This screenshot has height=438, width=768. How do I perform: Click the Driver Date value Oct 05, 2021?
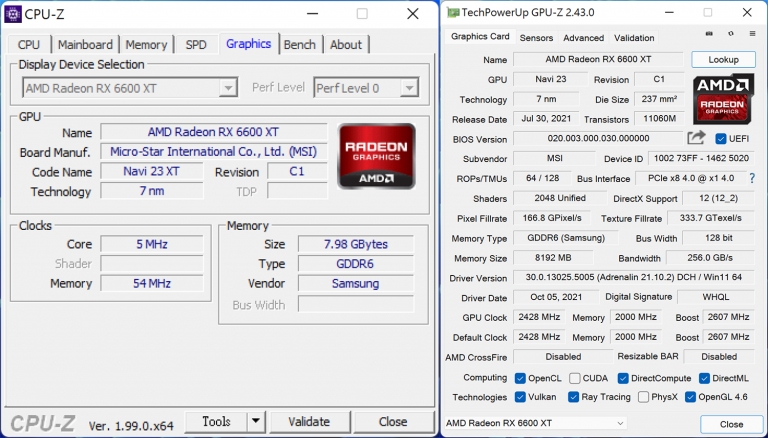[x=556, y=297]
